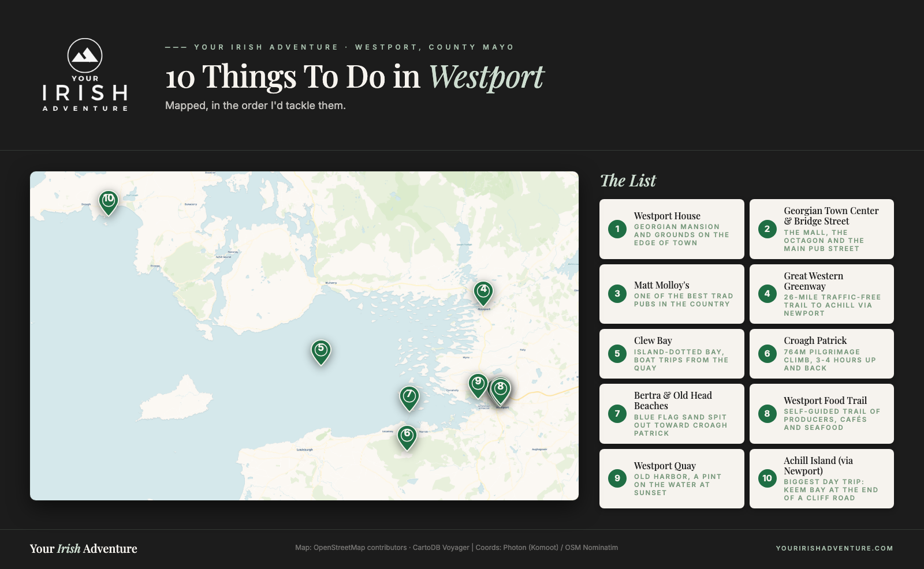The width and height of the screenshot is (924, 569).
Task: Click '764m pilgrimage climb' description text
Action: click(830, 360)
